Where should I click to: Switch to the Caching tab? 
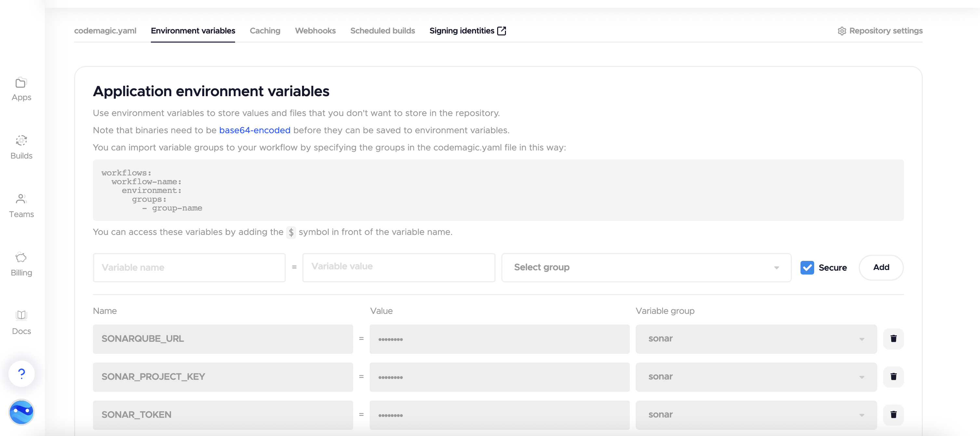(265, 31)
